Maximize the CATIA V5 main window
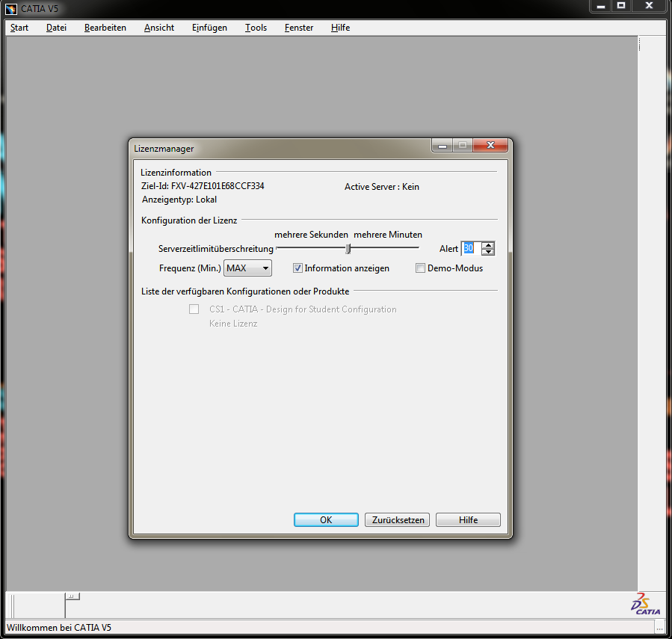 coord(621,6)
